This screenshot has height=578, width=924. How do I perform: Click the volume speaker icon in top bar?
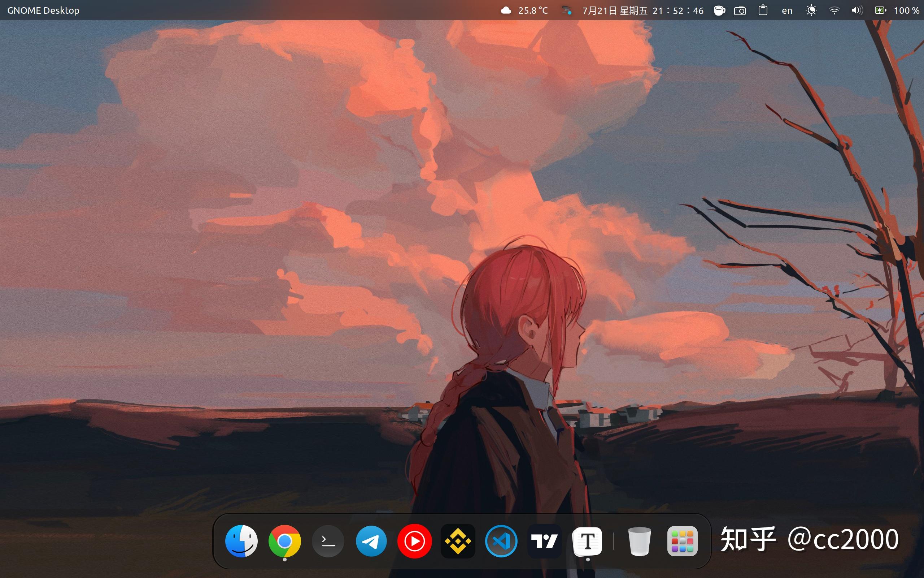point(857,10)
